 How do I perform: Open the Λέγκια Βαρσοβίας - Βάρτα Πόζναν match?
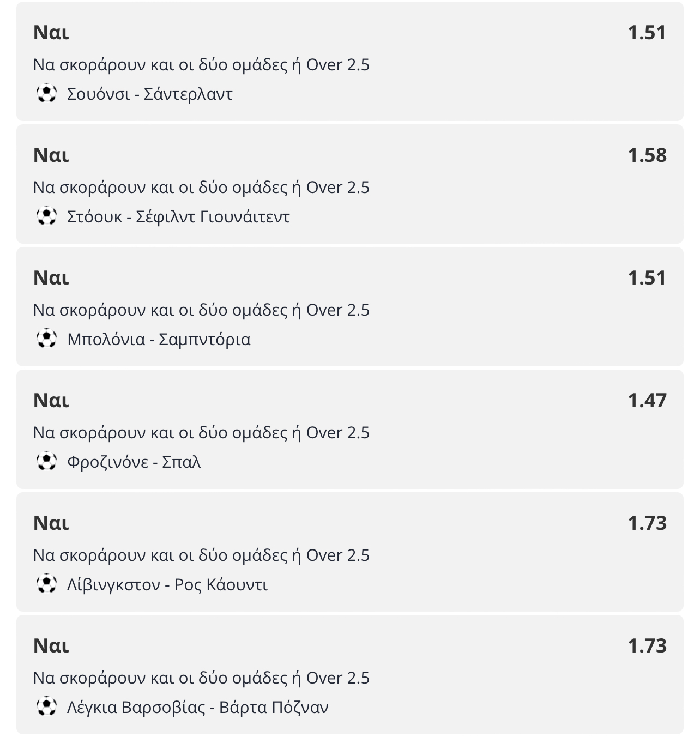(197, 708)
